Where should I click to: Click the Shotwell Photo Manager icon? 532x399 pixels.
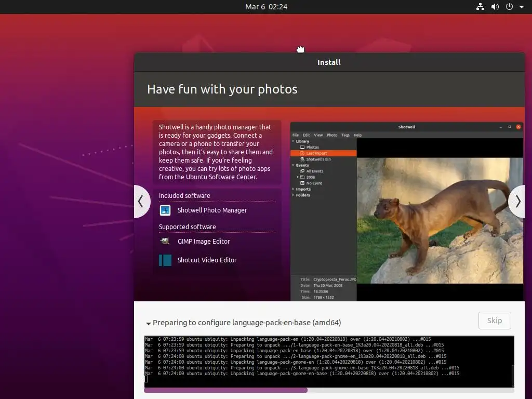coord(165,210)
